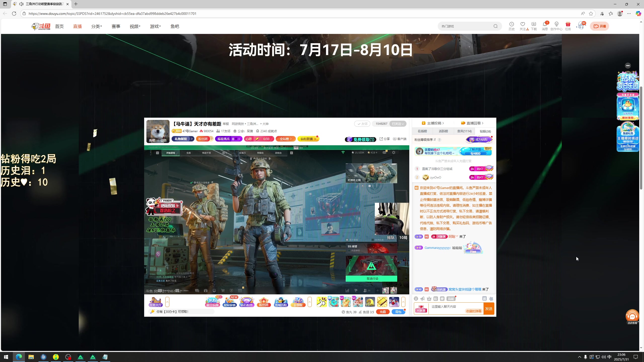
Task: Click the 分享 share link
Action: pos(385,139)
